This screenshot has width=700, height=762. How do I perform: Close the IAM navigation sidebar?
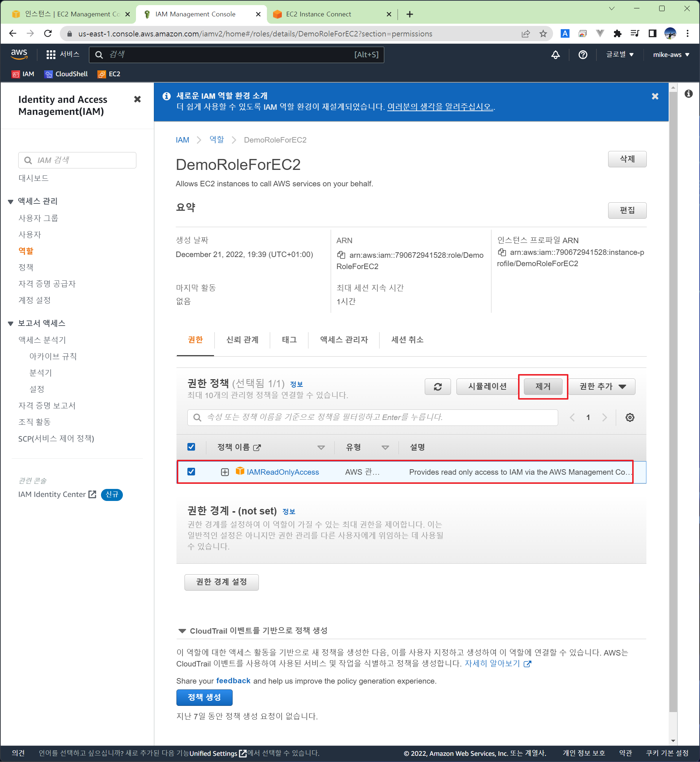click(137, 99)
